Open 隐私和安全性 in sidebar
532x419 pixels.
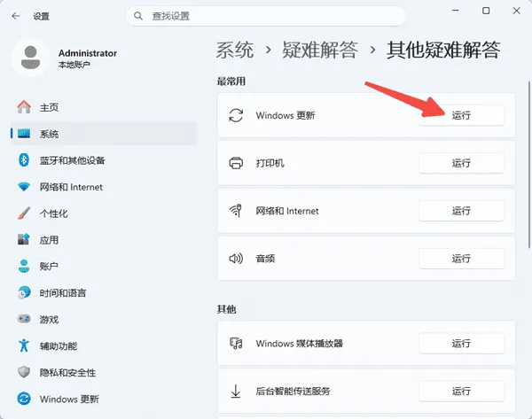pos(104,372)
